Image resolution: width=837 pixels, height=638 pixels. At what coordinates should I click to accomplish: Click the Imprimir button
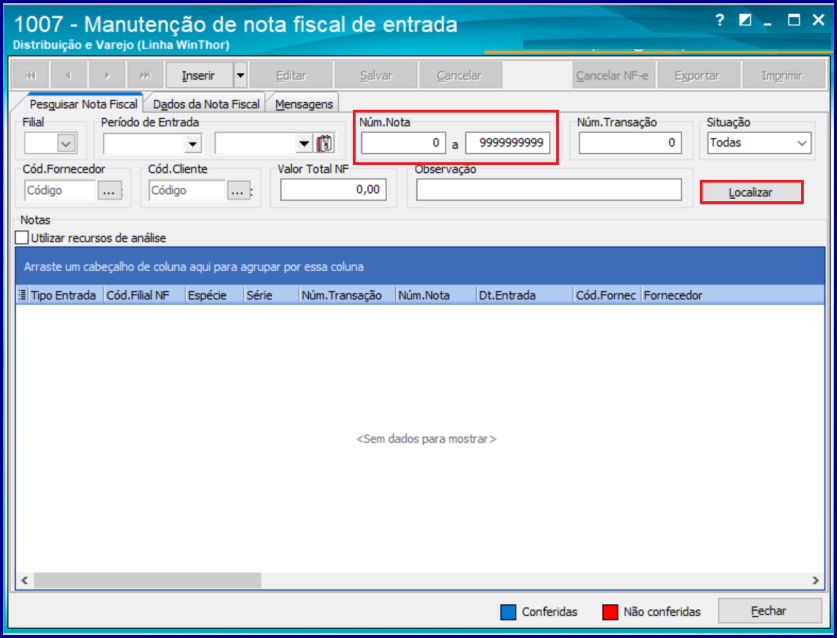point(782,75)
